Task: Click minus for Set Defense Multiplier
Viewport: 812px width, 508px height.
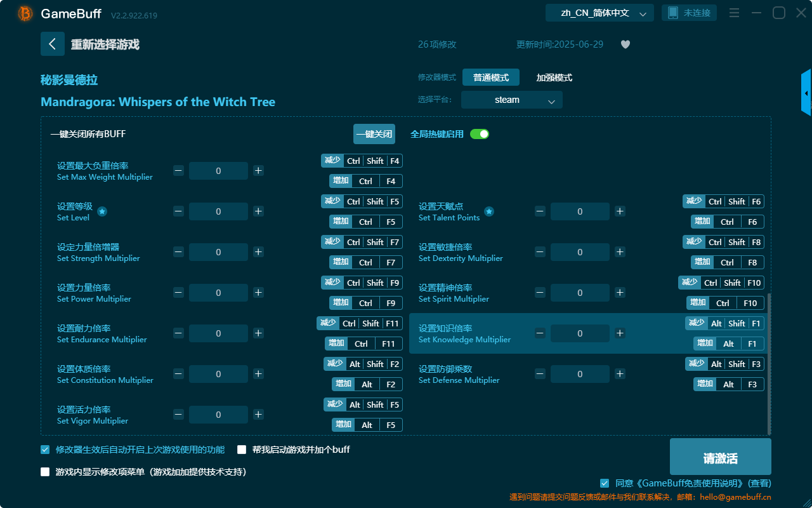Action: 540,374
